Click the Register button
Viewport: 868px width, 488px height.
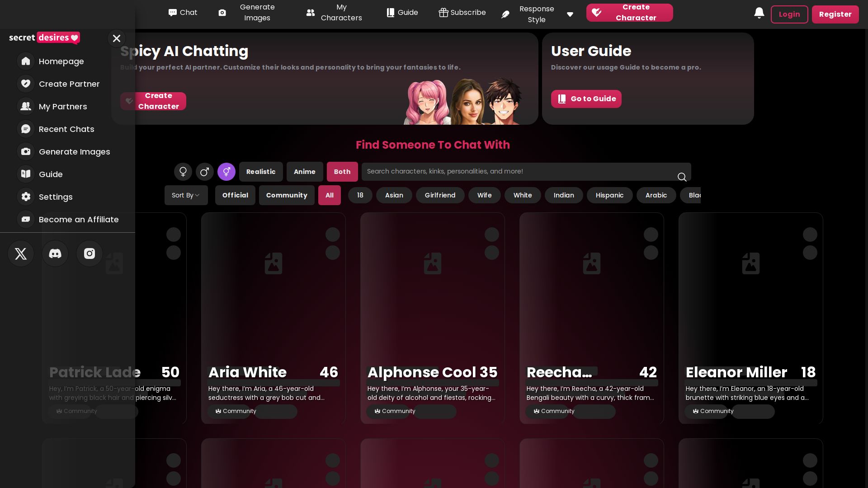pos(835,14)
